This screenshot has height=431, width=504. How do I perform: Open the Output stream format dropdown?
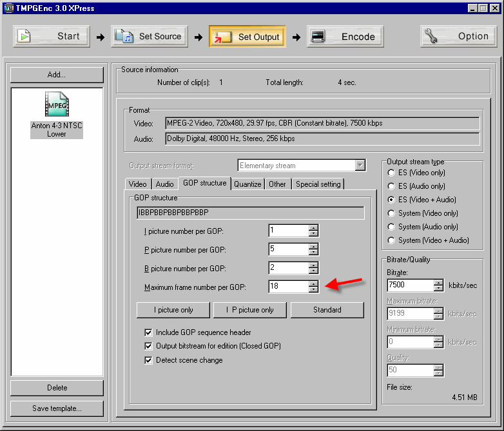[x=360, y=166]
